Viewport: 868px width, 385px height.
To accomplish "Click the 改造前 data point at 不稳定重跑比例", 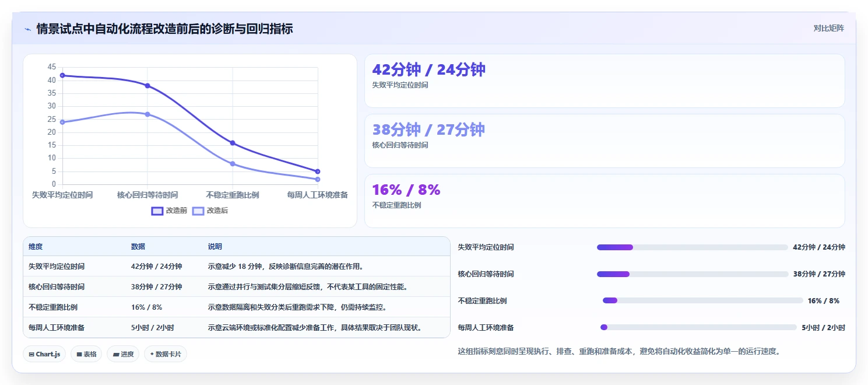I will pyautogui.click(x=233, y=143).
